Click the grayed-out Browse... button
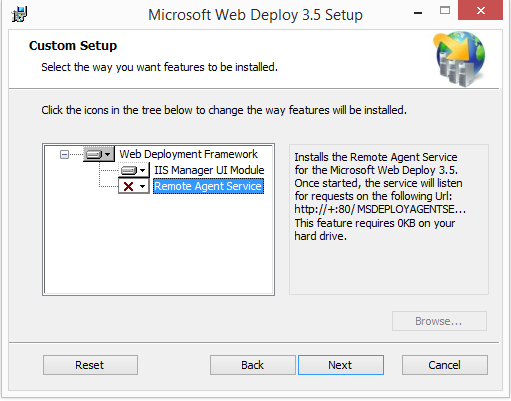Viewport: 511px width, 401px height. tap(439, 321)
